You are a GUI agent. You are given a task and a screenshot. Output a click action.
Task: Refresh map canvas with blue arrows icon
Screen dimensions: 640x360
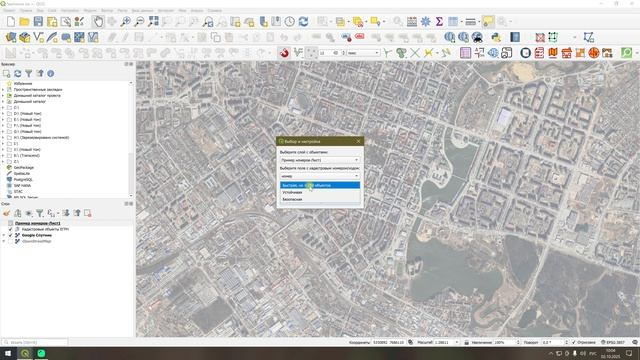pos(303,22)
